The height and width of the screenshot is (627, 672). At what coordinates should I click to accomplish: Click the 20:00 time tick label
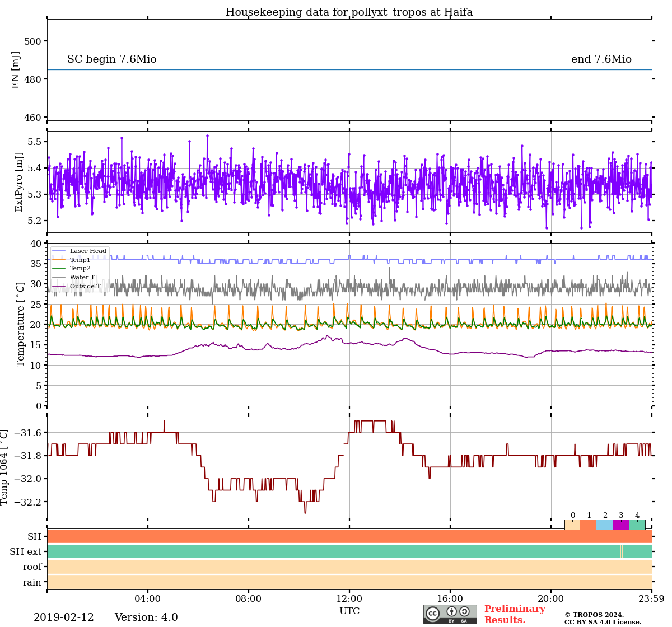551,598
